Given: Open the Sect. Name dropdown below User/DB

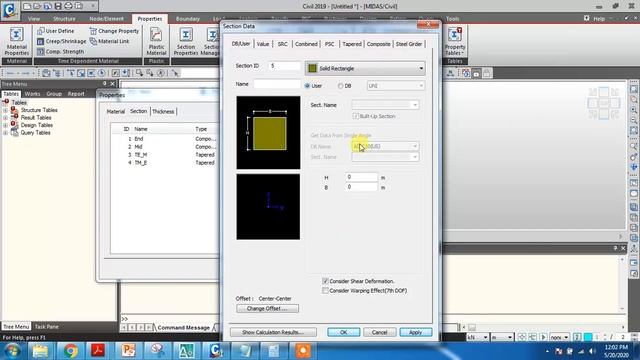Looking at the screenshot, I should (x=385, y=105).
